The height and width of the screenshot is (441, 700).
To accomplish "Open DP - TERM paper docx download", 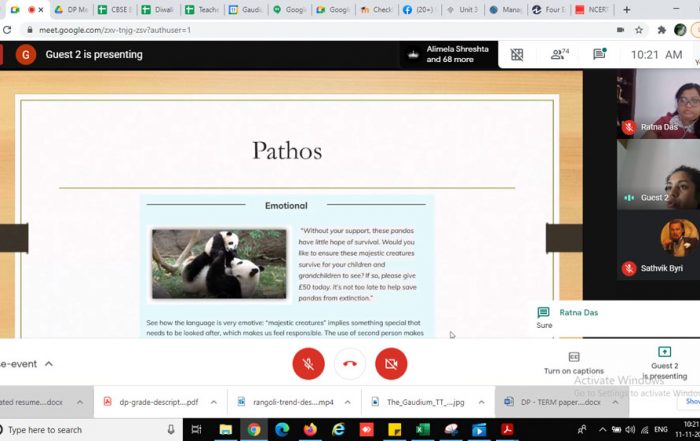I will (553, 402).
